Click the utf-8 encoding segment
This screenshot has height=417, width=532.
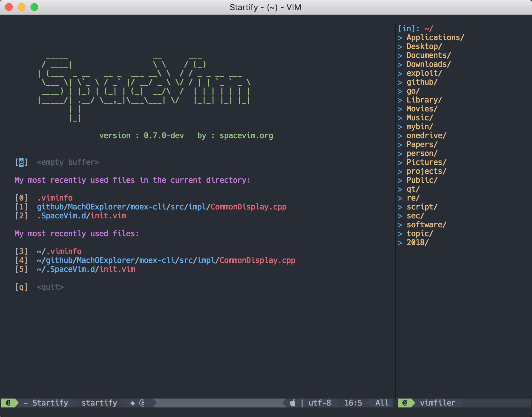coord(320,403)
